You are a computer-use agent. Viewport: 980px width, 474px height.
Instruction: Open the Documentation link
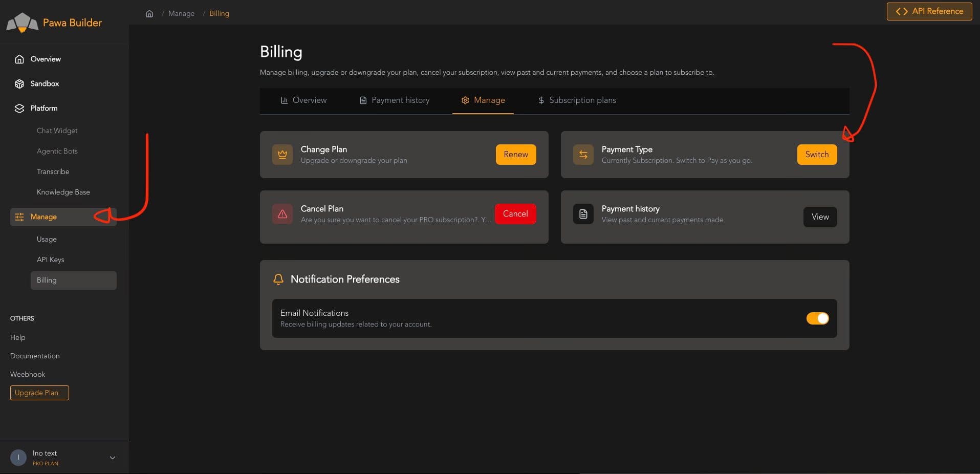point(35,356)
